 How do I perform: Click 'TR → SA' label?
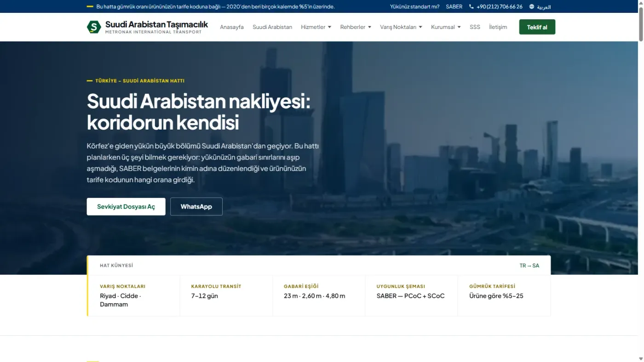[x=529, y=266]
